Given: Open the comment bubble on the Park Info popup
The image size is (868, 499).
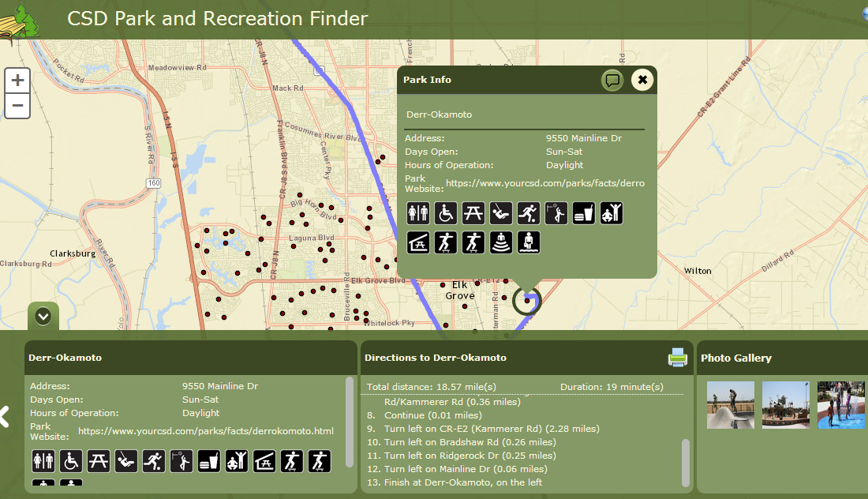Looking at the screenshot, I should [x=612, y=80].
